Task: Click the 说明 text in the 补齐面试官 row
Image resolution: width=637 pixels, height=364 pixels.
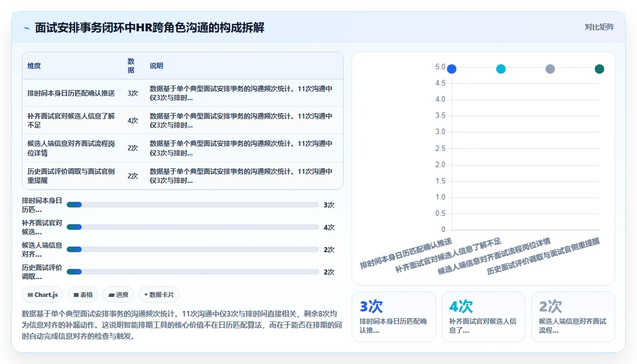Action: [241, 121]
